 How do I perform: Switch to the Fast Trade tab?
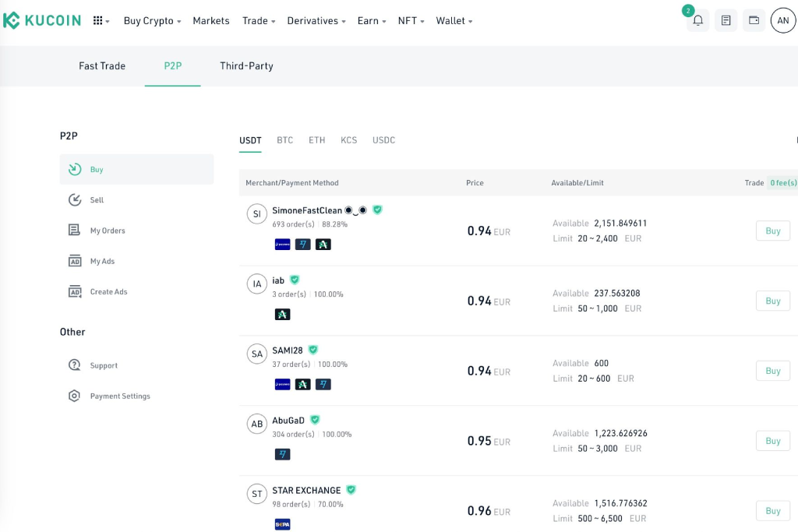tap(102, 66)
